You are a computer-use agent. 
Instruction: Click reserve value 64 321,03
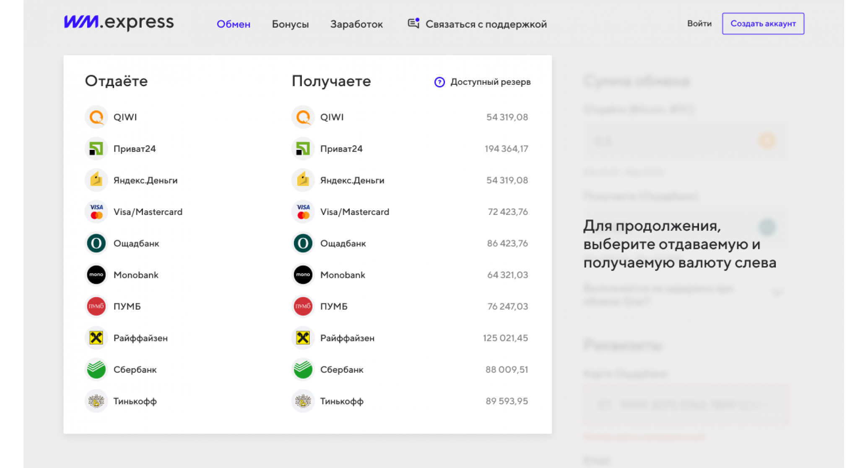click(x=507, y=275)
